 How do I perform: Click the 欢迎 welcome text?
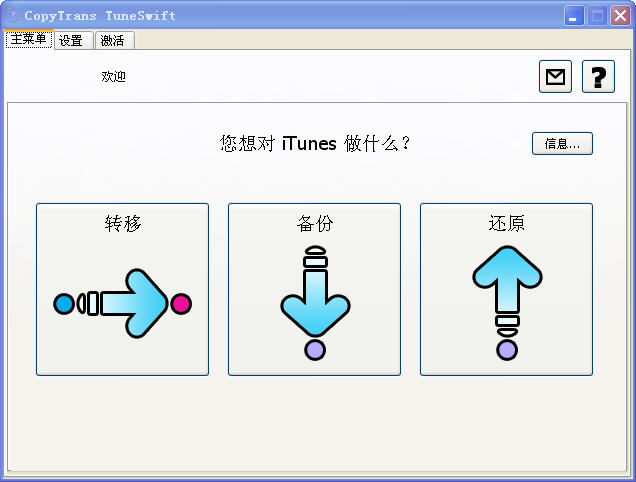coord(113,76)
